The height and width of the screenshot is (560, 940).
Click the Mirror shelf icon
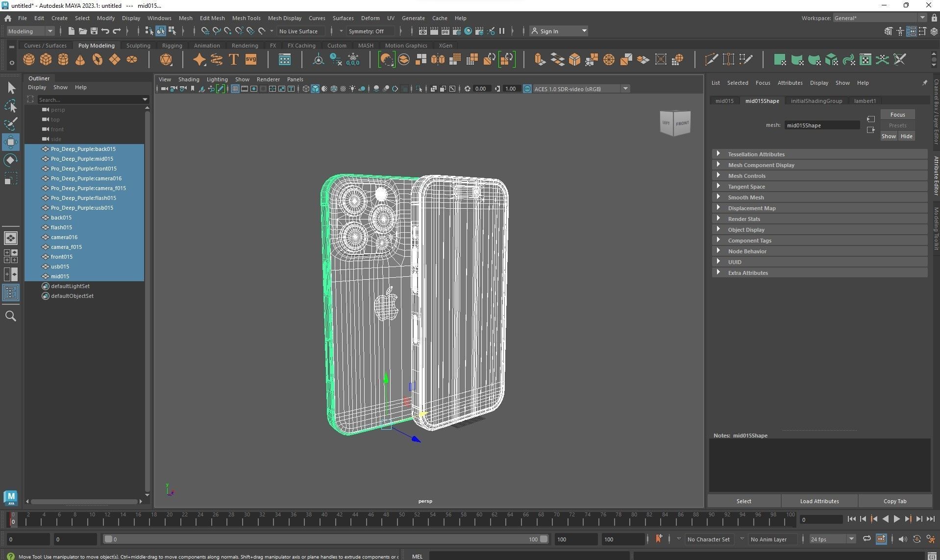pos(438,60)
